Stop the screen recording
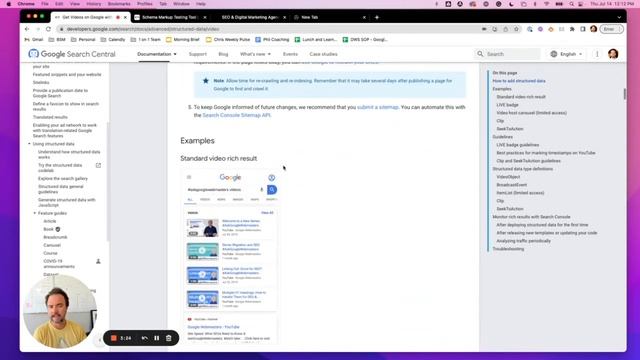This screenshot has height=360, width=640. click(114, 338)
